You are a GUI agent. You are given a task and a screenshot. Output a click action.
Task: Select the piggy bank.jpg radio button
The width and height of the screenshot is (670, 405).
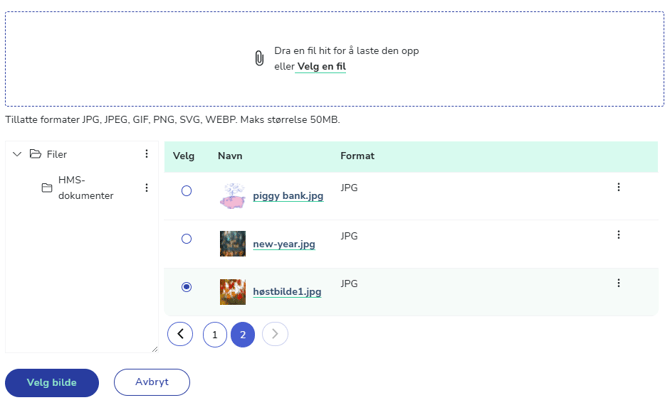[x=186, y=191]
